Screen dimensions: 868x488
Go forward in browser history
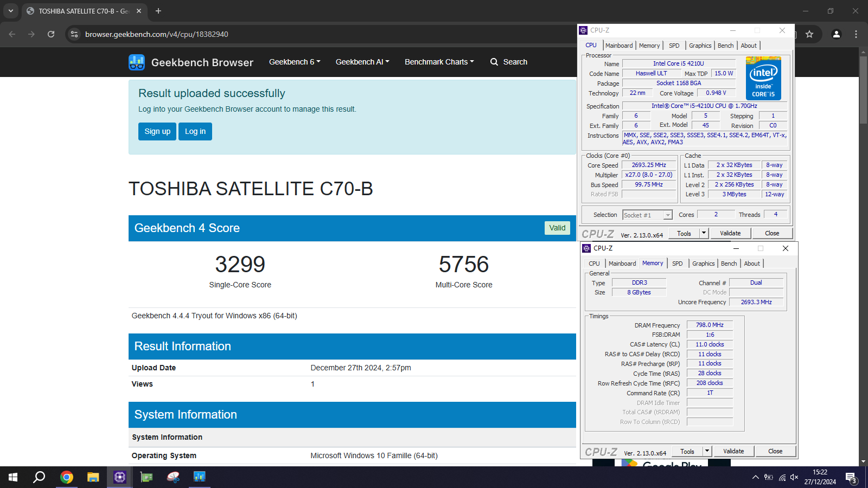31,34
